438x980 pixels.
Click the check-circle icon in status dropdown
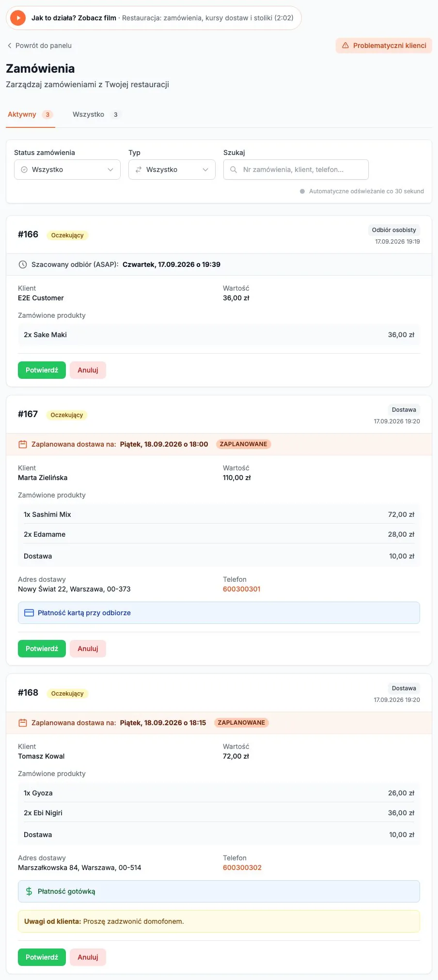pos(24,170)
